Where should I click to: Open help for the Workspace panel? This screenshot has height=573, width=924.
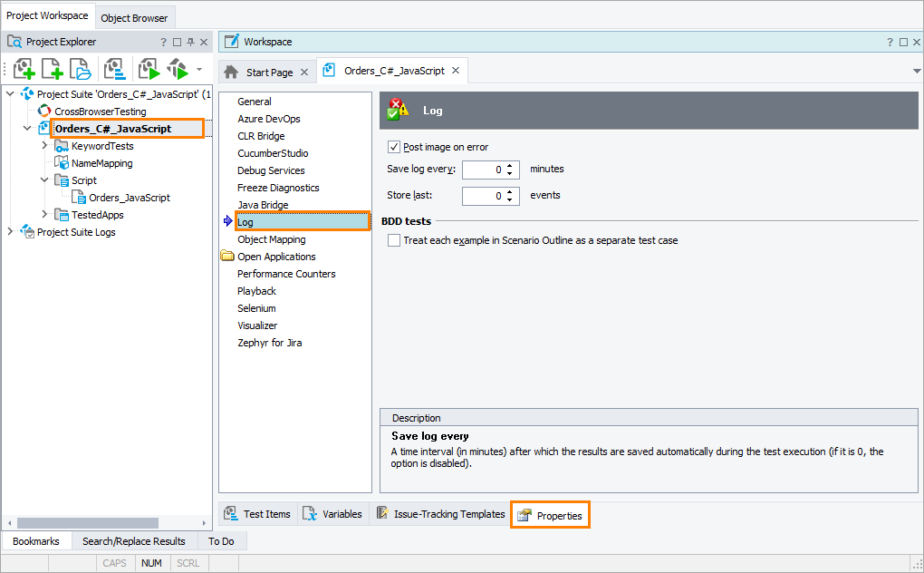tap(890, 42)
